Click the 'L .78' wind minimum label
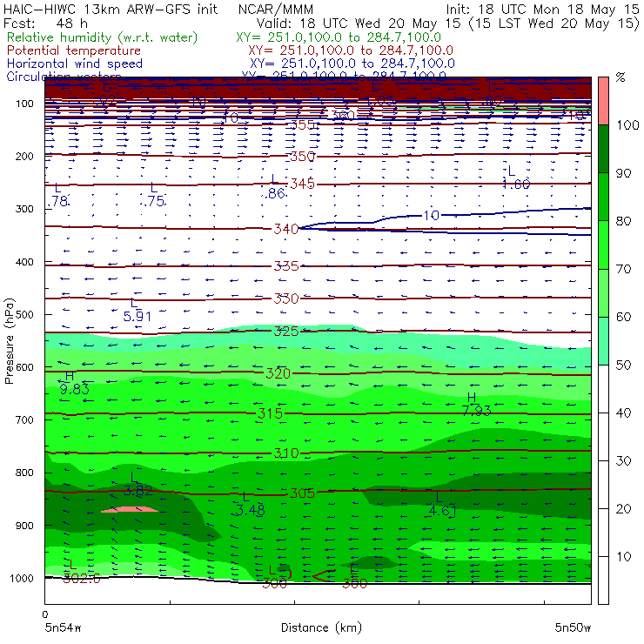The width and height of the screenshot is (644, 644). [59, 195]
